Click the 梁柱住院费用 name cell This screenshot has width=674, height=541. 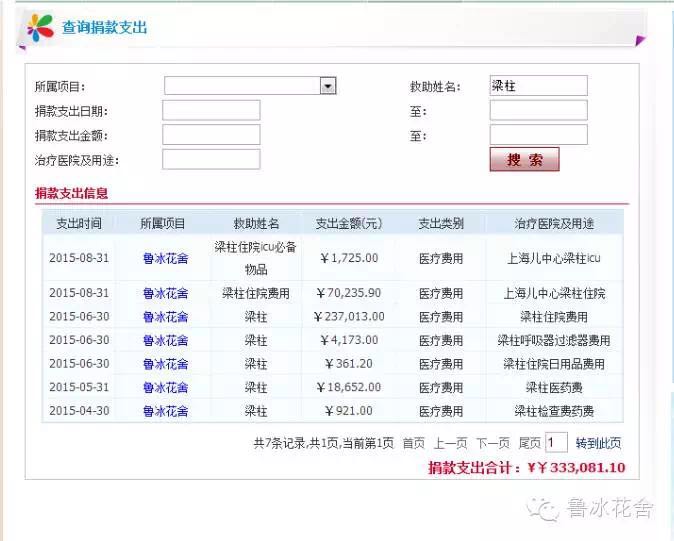(256, 293)
